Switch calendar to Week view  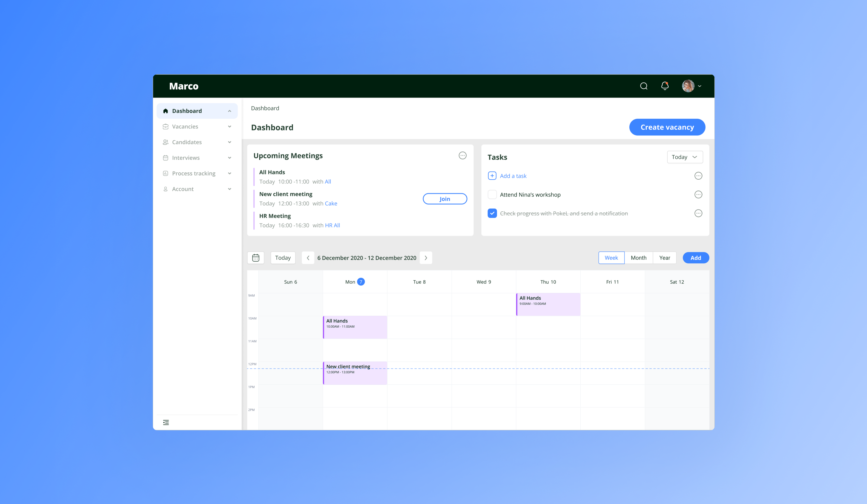click(x=611, y=258)
